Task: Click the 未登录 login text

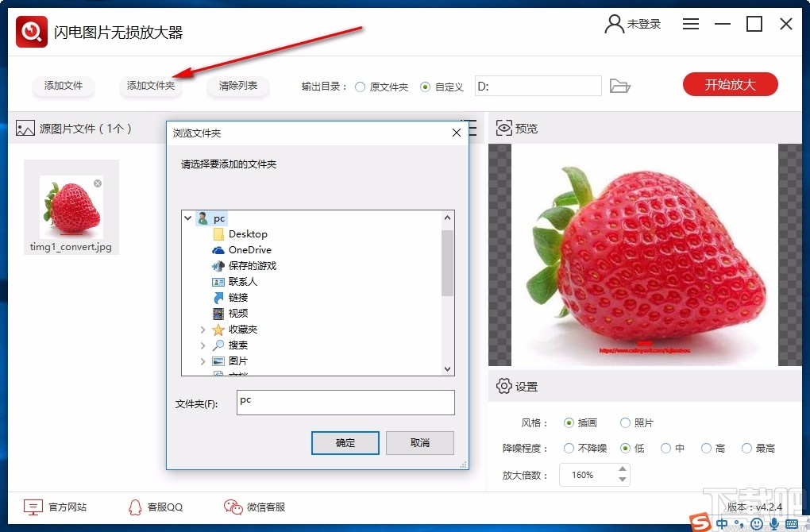Action: pos(644,24)
